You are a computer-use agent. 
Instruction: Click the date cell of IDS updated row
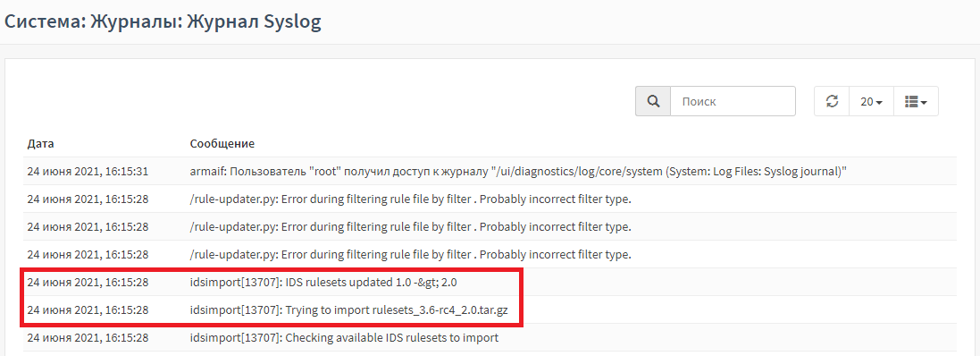coord(88,282)
